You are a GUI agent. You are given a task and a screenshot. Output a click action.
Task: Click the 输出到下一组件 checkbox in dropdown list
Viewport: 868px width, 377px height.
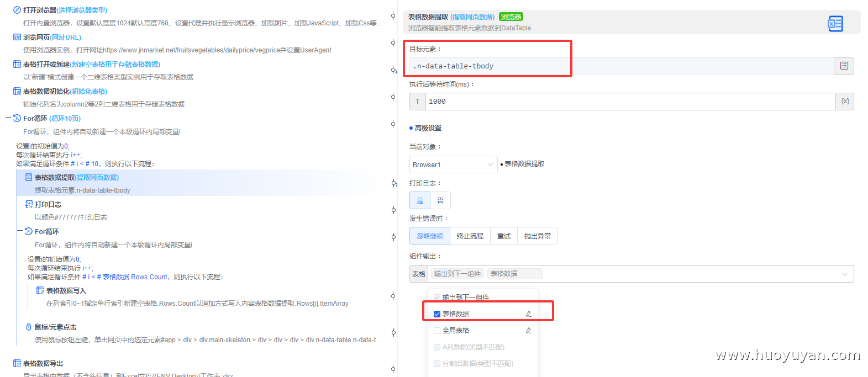pos(437,298)
